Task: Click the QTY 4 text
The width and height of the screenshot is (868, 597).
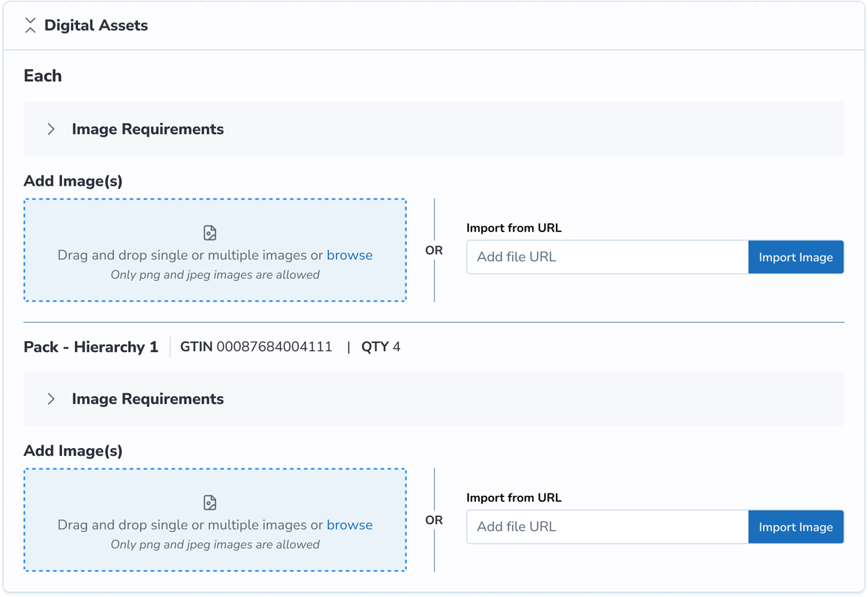Action: click(x=380, y=347)
